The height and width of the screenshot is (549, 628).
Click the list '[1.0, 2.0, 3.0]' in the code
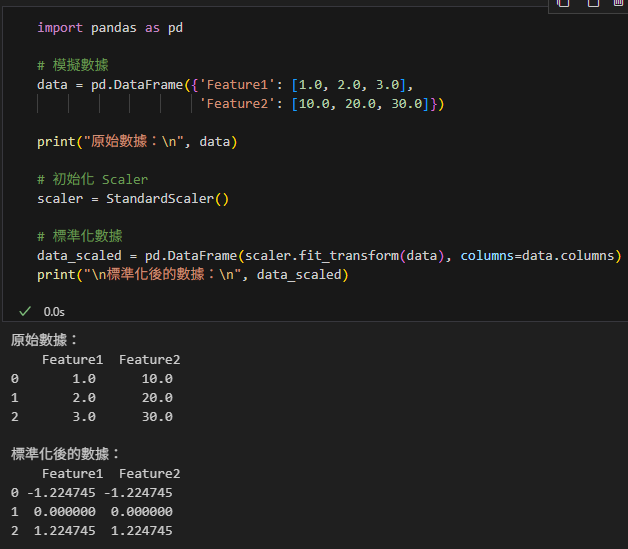pos(349,84)
